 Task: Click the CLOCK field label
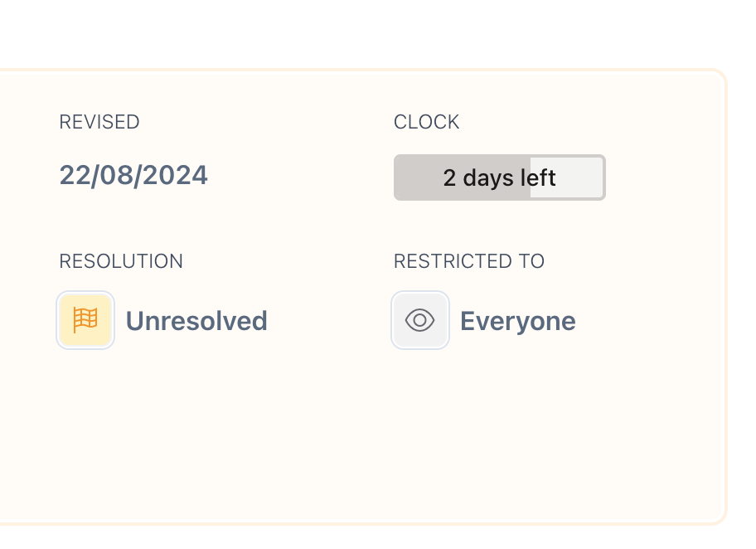pyautogui.click(x=426, y=123)
